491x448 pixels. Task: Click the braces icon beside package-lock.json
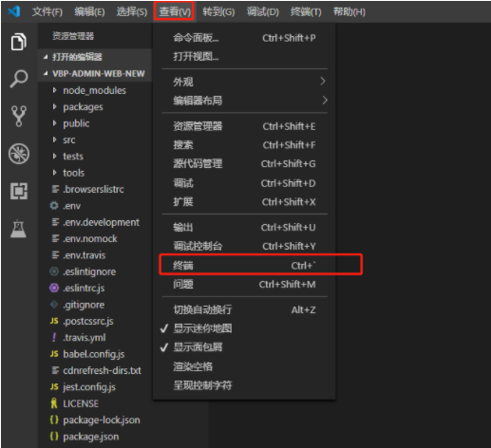tap(54, 420)
